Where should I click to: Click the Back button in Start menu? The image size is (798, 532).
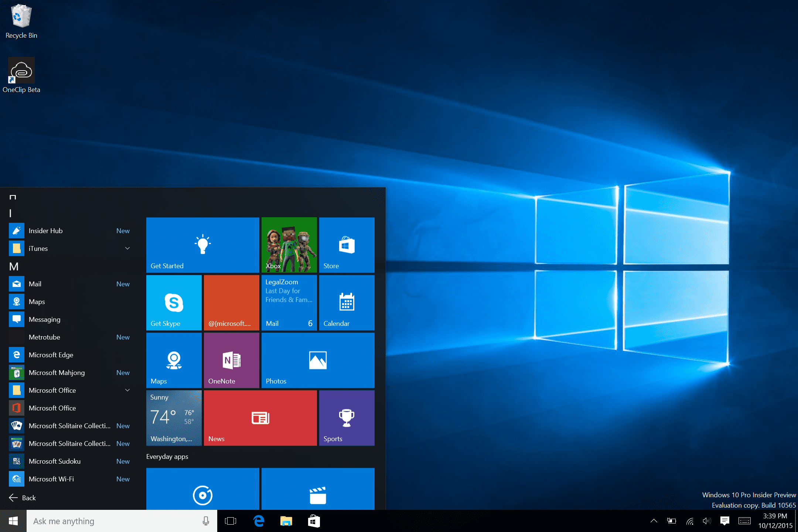22,498
